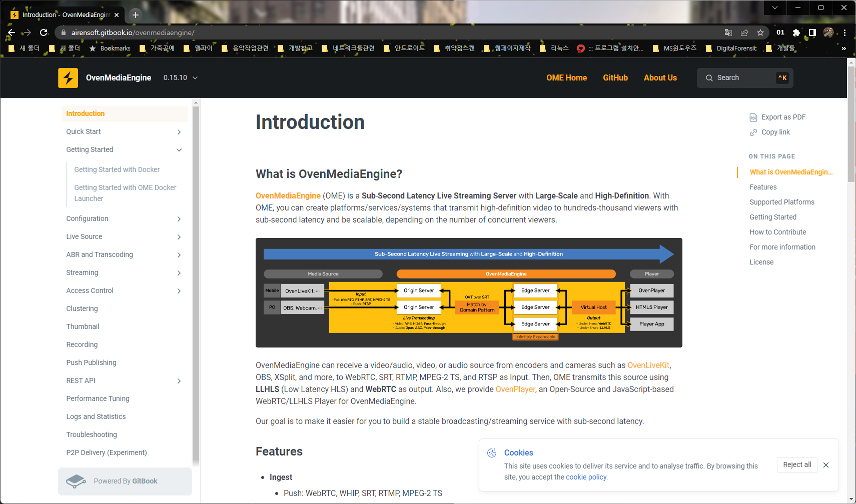Open the Chrome extensions puzzle icon
The width and height of the screenshot is (856, 504).
[796, 32]
